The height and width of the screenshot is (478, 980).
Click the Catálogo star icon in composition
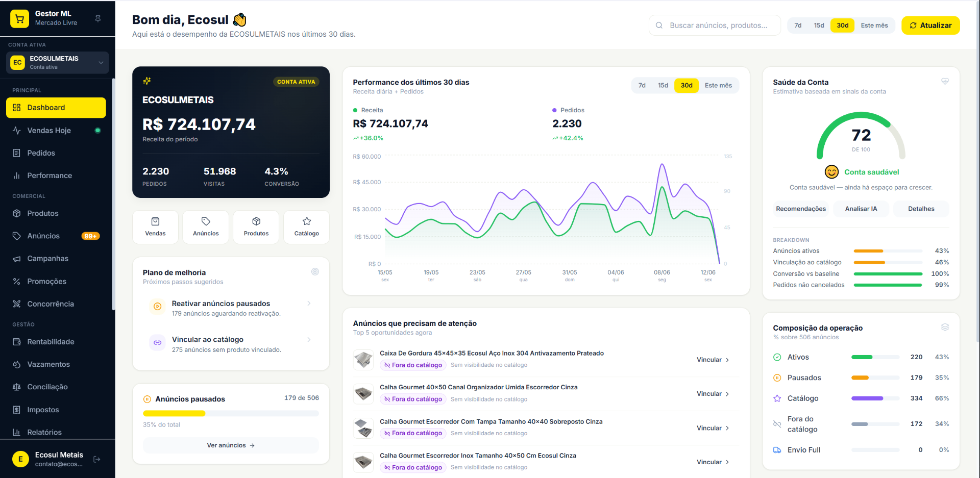click(x=777, y=398)
